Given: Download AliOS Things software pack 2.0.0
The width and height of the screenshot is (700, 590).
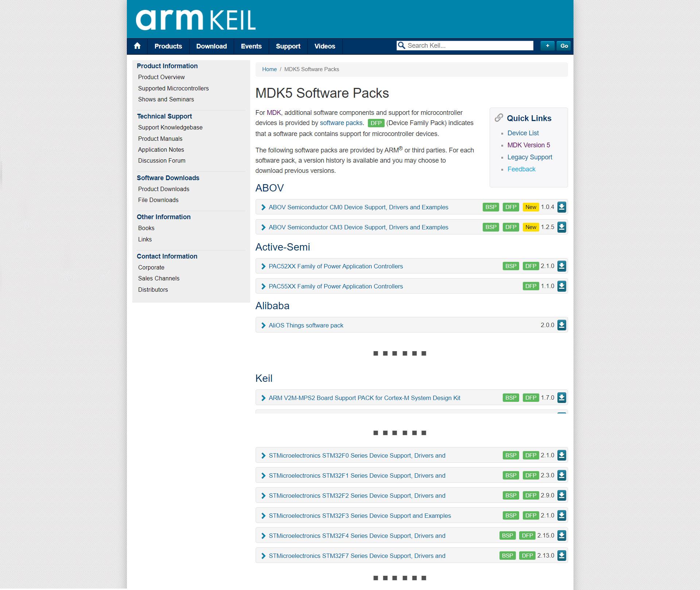Looking at the screenshot, I should 561,325.
